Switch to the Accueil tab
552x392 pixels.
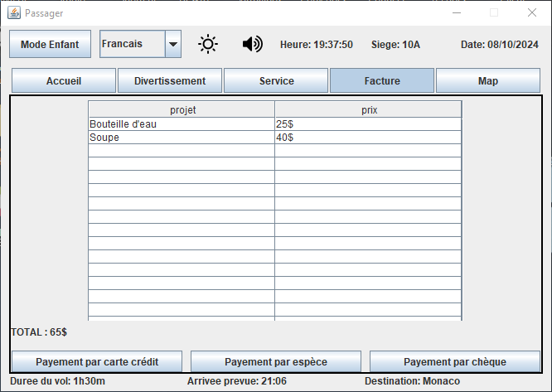[63, 81]
